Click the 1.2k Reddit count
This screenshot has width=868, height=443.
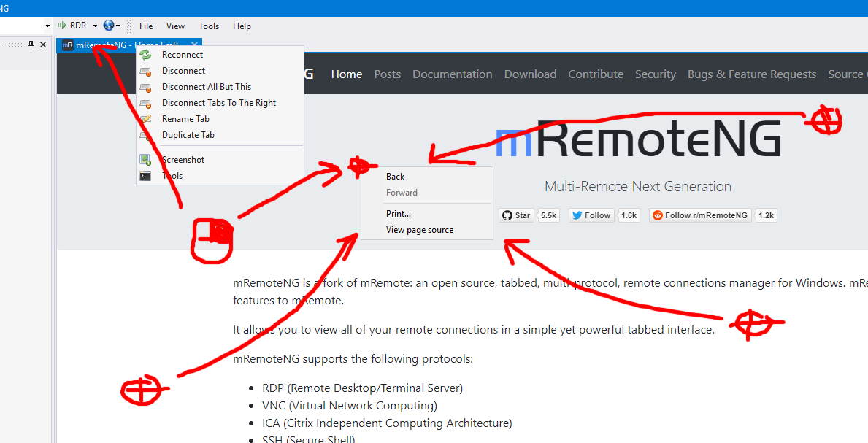click(766, 215)
